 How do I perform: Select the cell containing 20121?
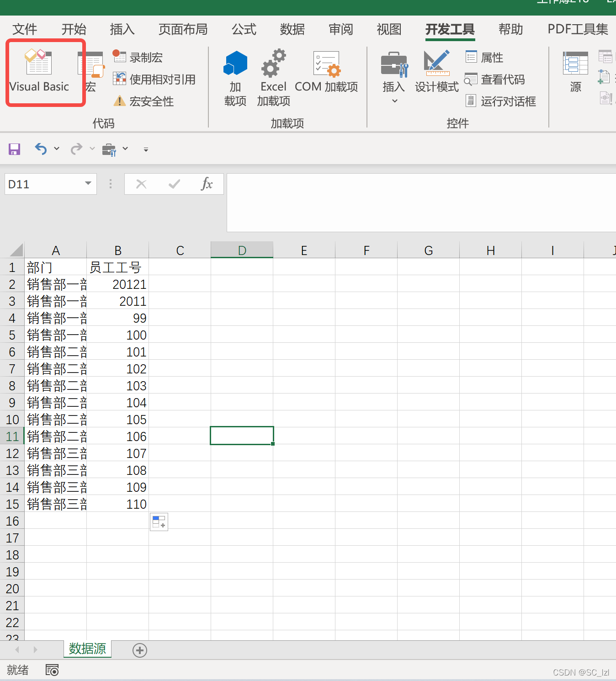tap(118, 284)
